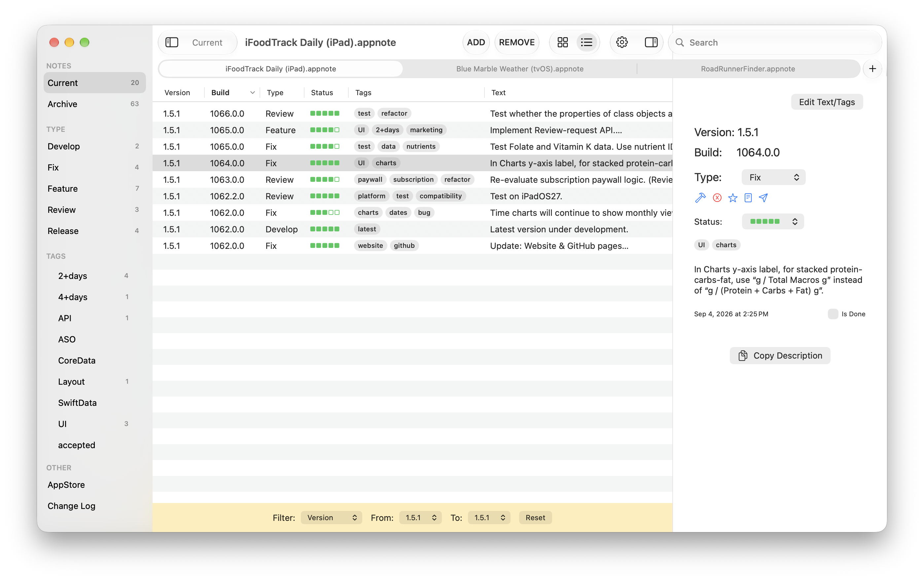Choose the hammer Develop type icon
The image size is (924, 581).
(700, 198)
